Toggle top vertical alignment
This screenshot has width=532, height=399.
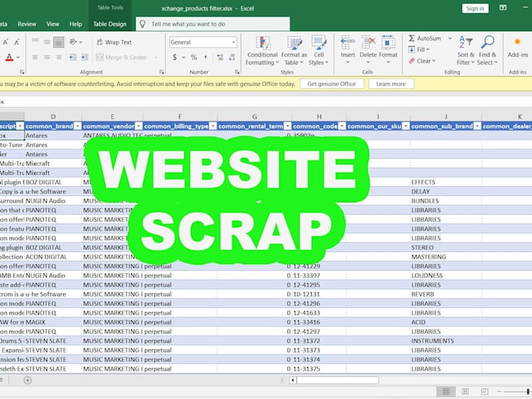coord(35,42)
